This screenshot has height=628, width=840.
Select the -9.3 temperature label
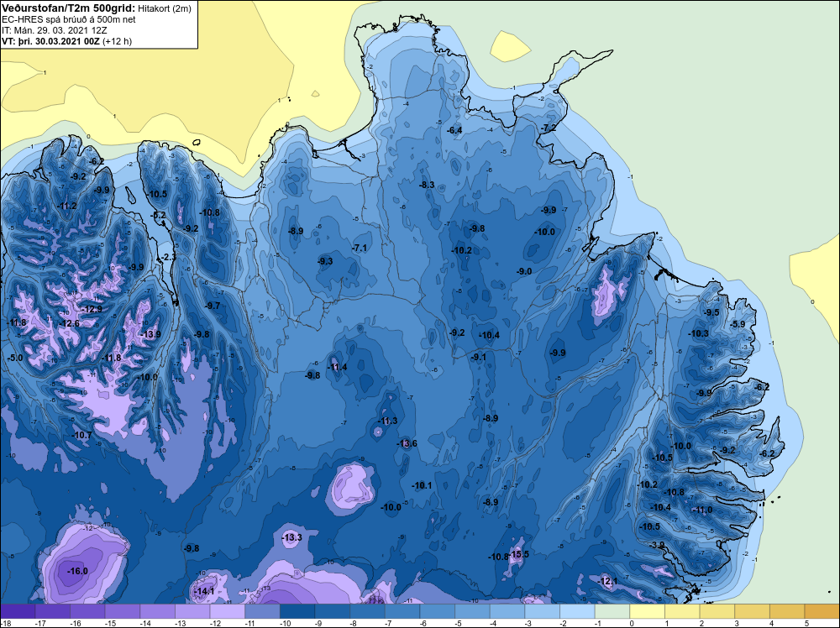point(325,261)
